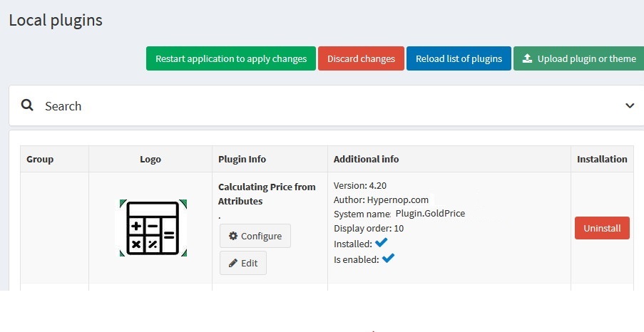Click the upload arrow icon
Image resolution: width=644 pixels, height=332 pixels.
tap(527, 58)
